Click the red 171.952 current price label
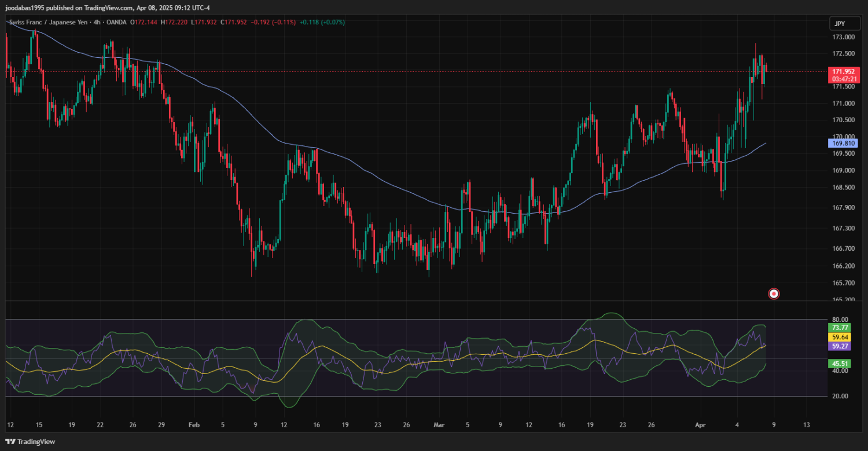The image size is (868, 451). click(845, 71)
